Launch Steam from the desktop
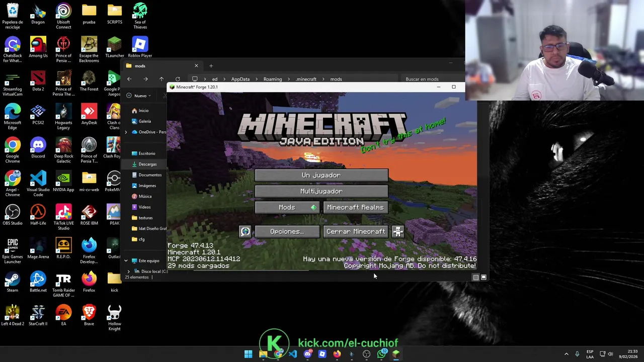 click(x=13, y=282)
